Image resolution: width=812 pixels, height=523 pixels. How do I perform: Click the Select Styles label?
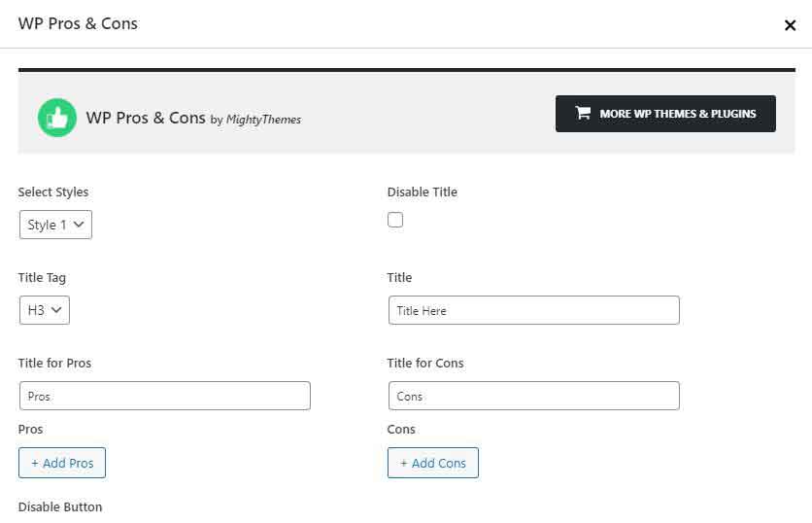click(53, 192)
